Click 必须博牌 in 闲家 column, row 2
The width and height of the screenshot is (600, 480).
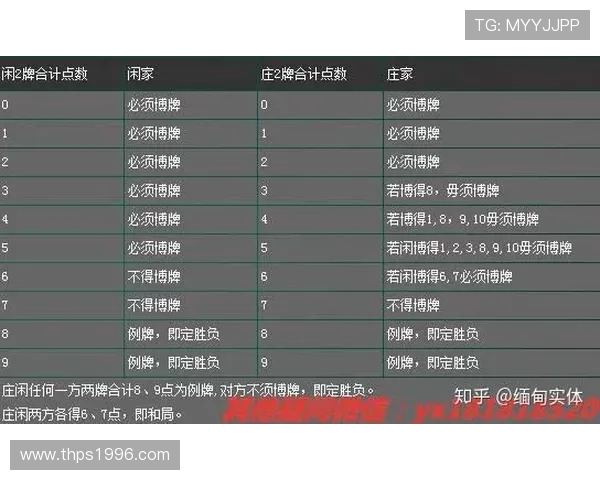coord(154,162)
